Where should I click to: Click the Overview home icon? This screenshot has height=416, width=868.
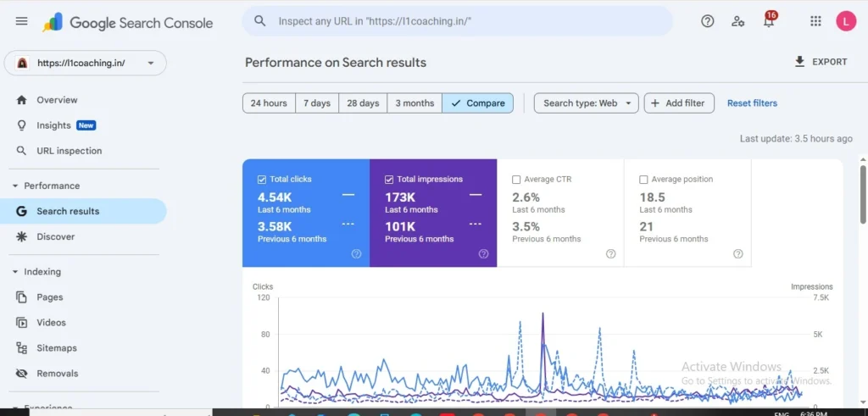(x=21, y=100)
